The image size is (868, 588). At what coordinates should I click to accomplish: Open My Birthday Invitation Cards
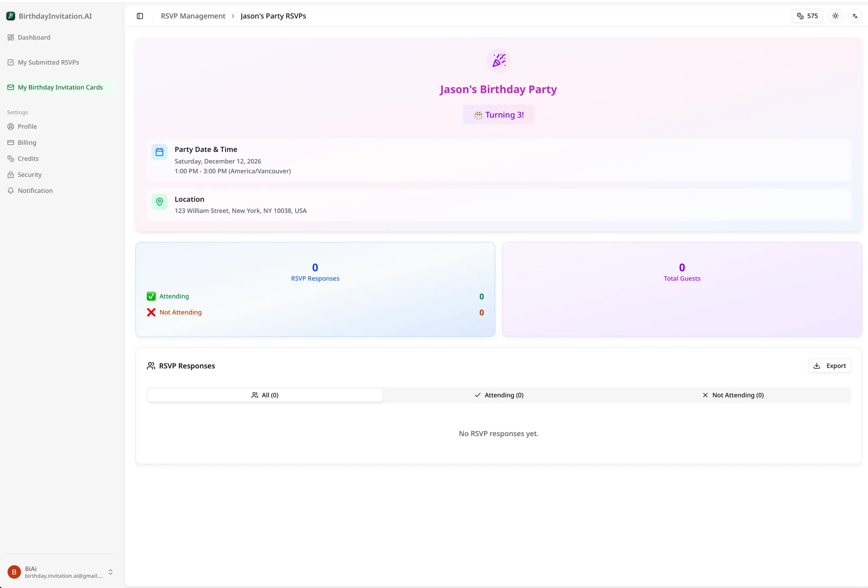[60, 87]
